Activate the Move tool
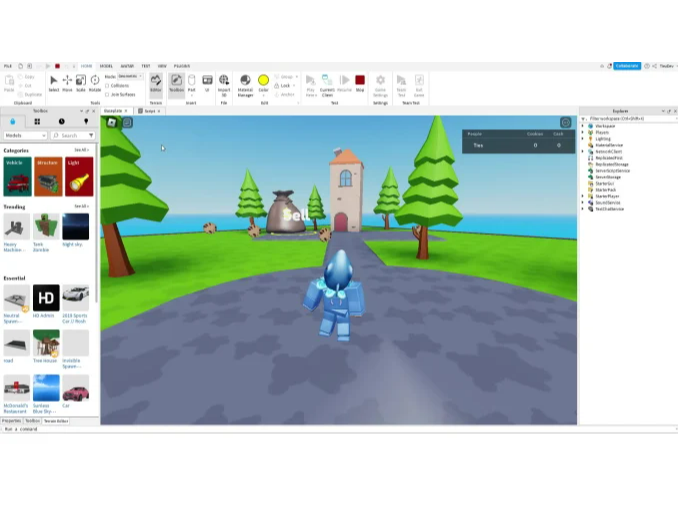The width and height of the screenshot is (678, 508). click(x=67, y=83)
